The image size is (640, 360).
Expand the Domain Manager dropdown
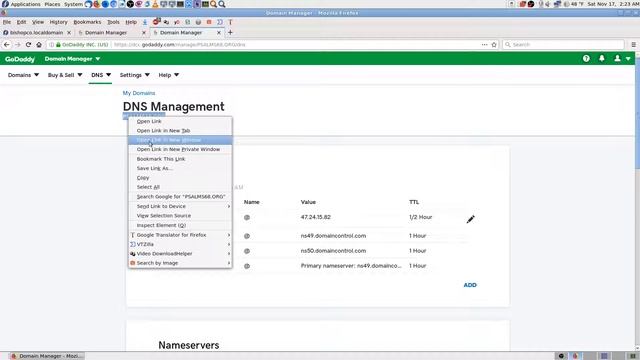[x=72, y=59]
